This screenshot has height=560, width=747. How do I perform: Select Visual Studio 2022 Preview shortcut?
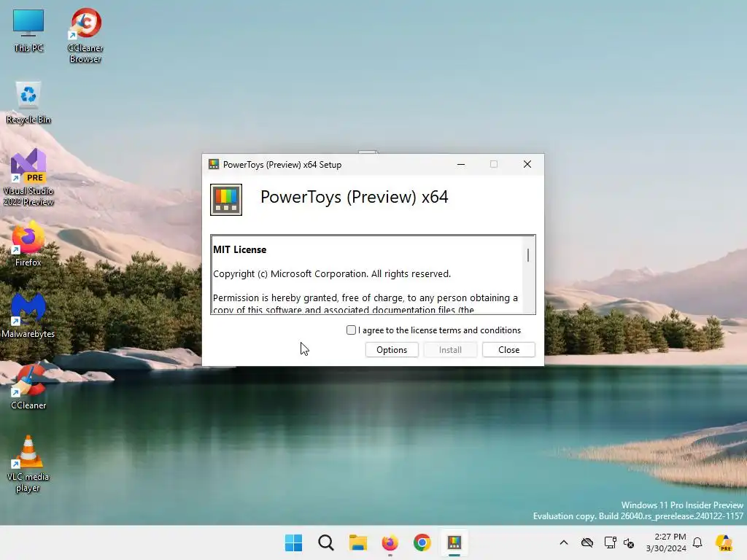coord(28,178)
